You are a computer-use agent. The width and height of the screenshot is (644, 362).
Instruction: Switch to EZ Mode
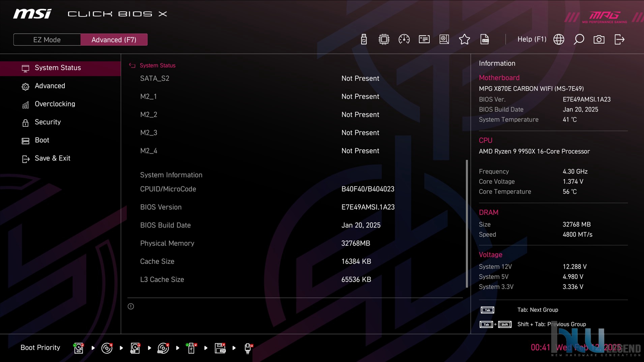point(47,39)
